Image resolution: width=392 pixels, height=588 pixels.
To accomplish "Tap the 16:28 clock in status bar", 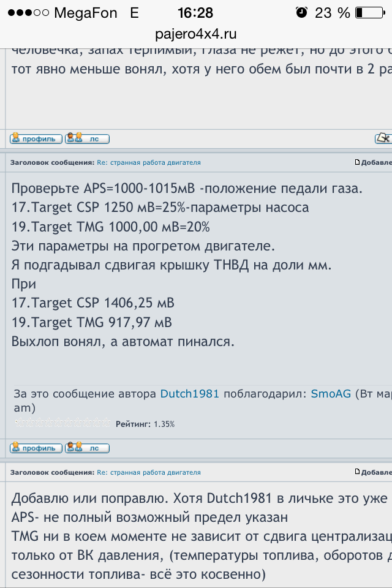I will 195,13.
